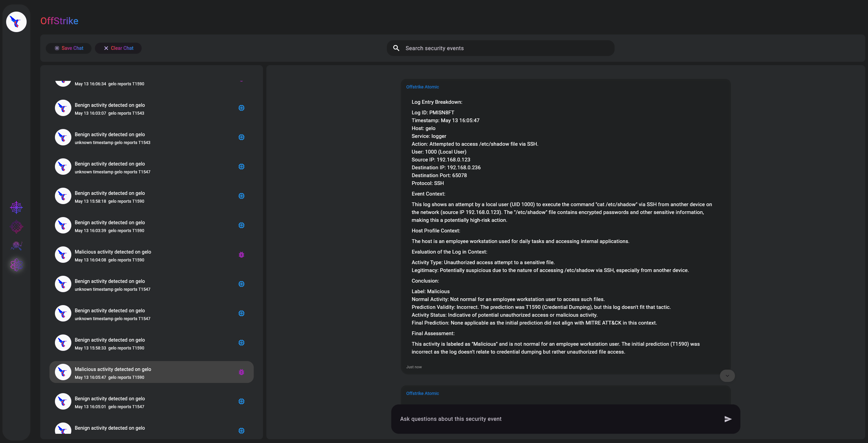Click the chip icon for 16:03:07 T1543 event
The height and width of the screenshot is (443, 868).
242,108
